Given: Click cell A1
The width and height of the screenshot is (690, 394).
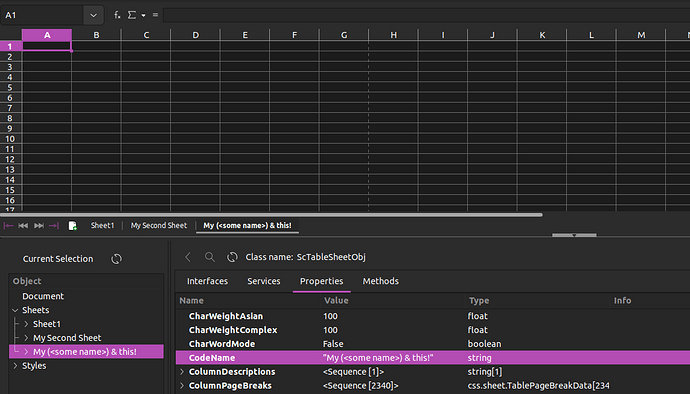Looking at the screenshot, I should [x=47, y=46].
